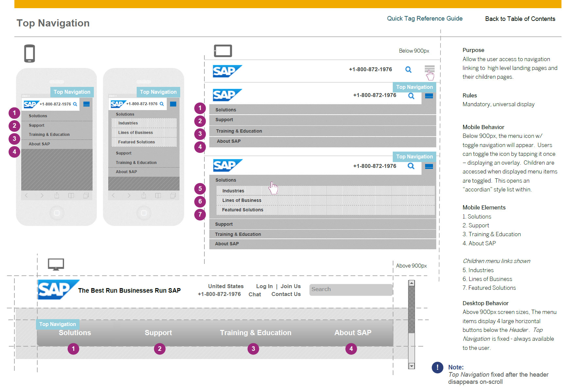
Task: Click the Search input field
Action: coord(351,290)
